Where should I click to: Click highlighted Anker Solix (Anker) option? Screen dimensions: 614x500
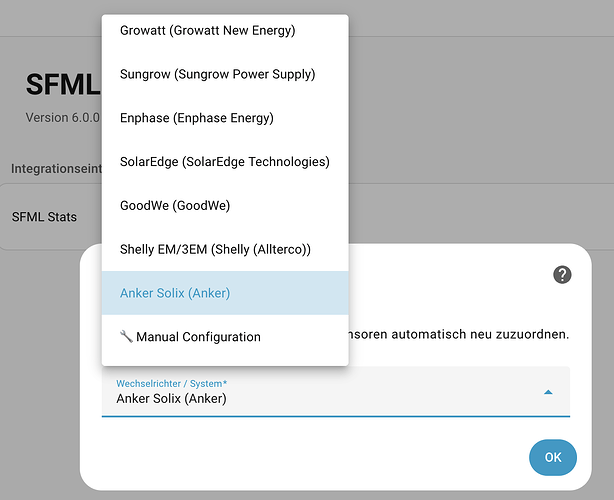pos(225,293)
